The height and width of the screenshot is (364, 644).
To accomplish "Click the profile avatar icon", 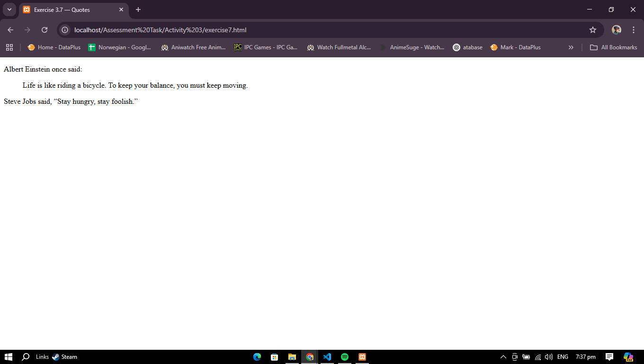I will pos(616,30).
